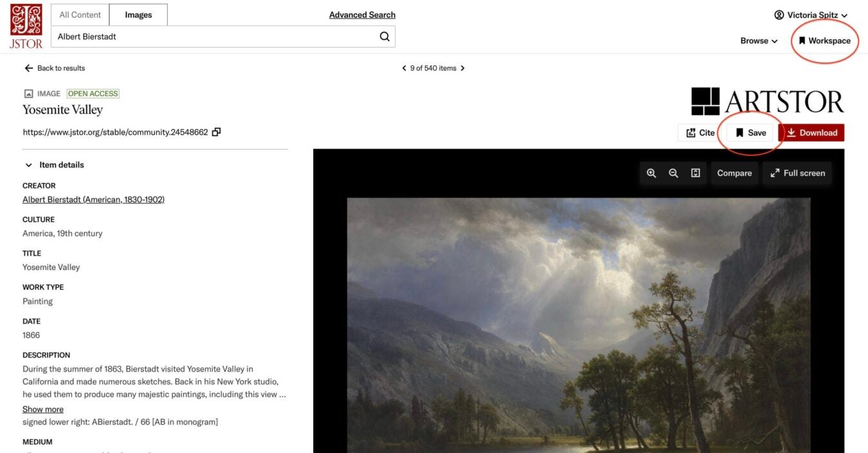Go to the previous item
This screenshot has width=868, height=453.
404,67
